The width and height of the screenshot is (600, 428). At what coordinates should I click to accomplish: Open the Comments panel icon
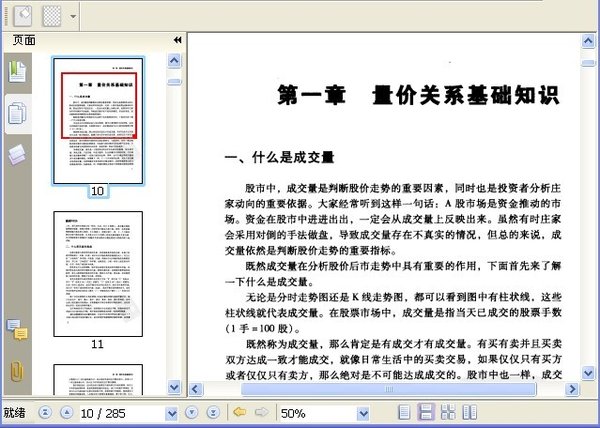click(x=17, y=330)
